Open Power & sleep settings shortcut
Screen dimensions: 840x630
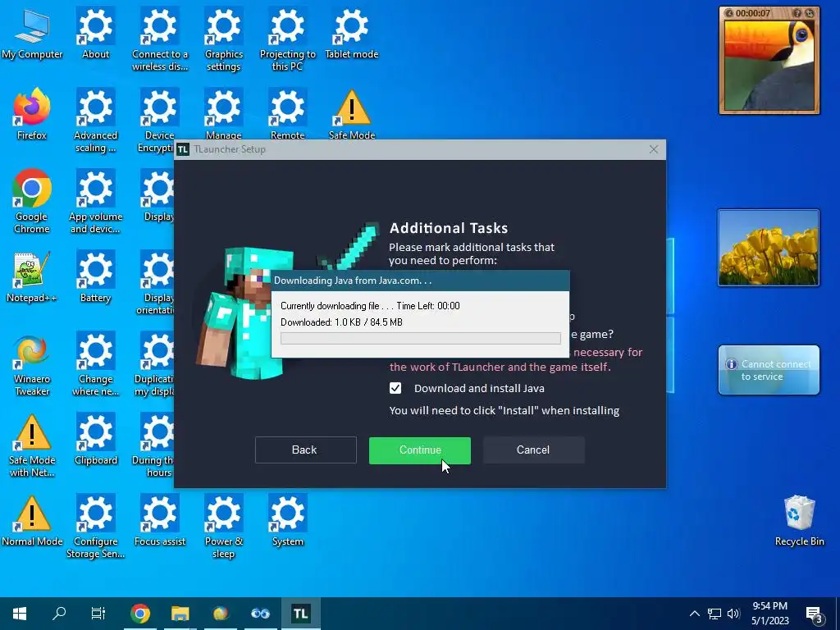click(223, 527)
